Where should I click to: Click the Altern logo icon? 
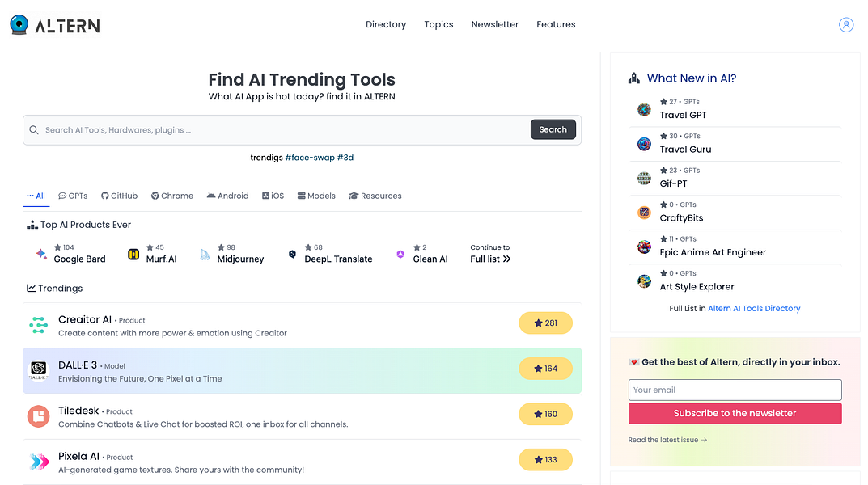(x=19, y=25)
